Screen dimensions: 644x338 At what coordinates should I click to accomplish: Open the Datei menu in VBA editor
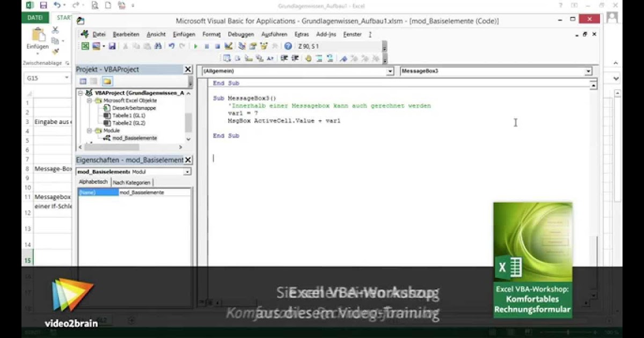(x=99, y=34)
